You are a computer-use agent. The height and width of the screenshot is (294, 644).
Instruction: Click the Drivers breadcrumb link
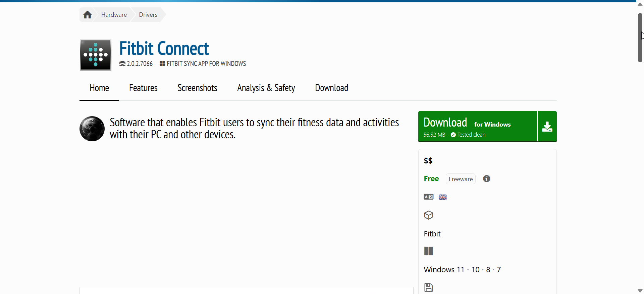148,15
